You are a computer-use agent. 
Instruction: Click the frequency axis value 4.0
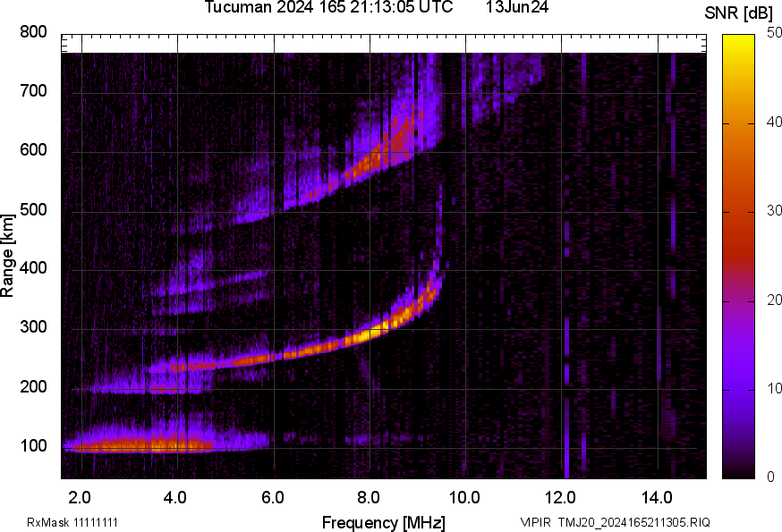174,498
